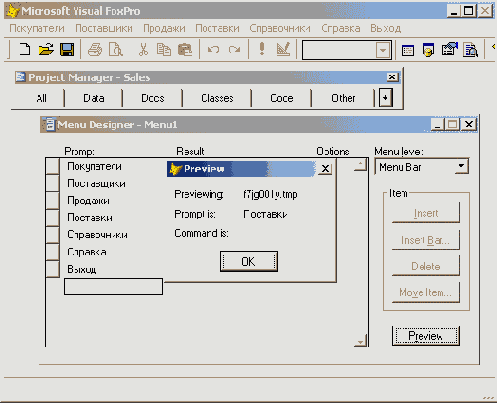Screen dimensions: 497x403
Task: Select the Справка prompt row
Action: 87,252
